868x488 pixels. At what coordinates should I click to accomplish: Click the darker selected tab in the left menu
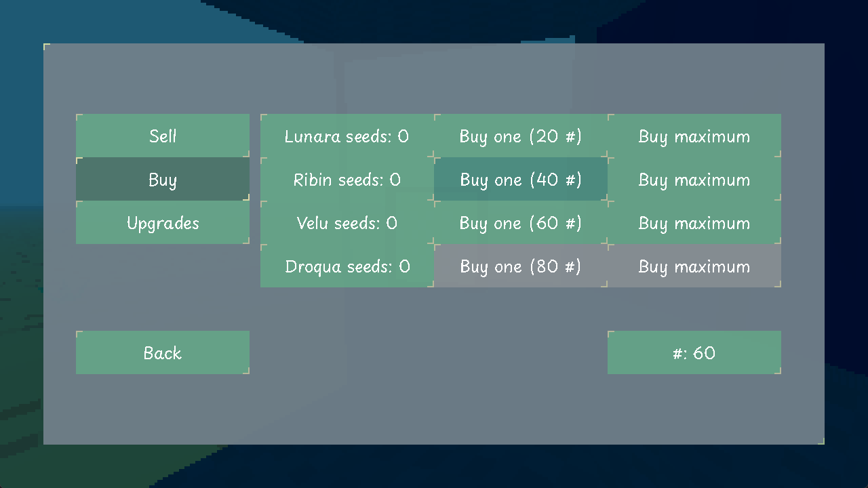[163, 180]
